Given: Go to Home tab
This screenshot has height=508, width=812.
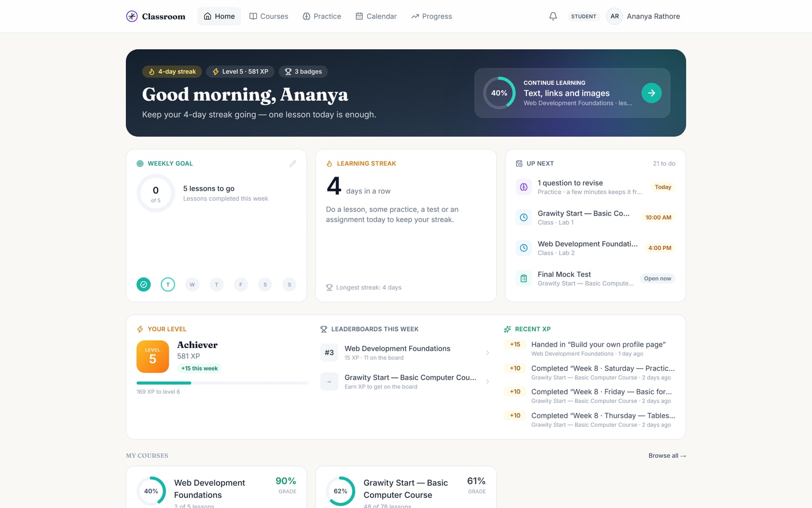Looking at the screenshot, I should click(x=219, y=16).
